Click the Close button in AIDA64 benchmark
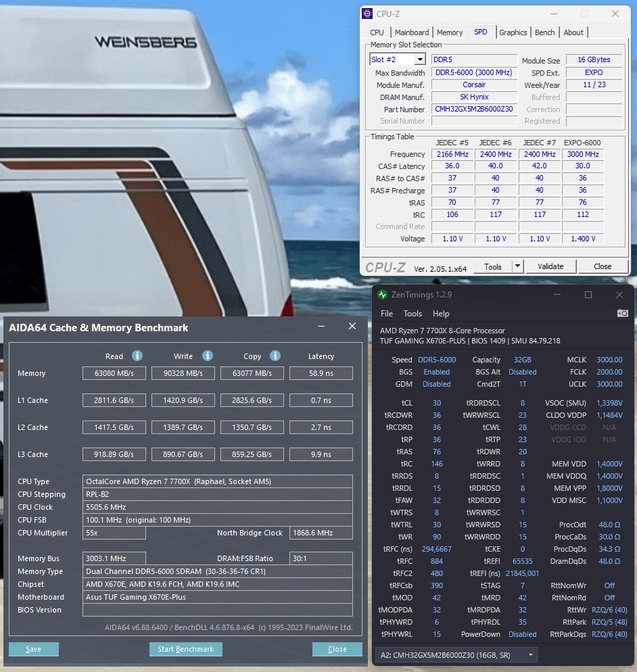 (337, 649)
